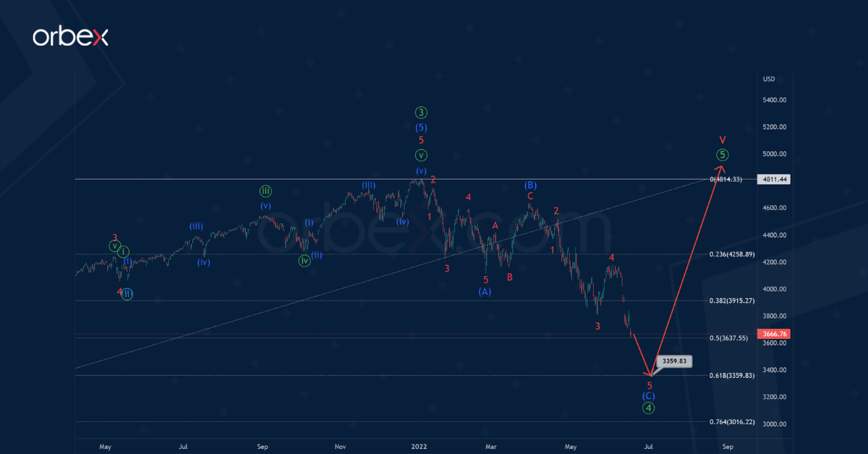868x454 pixels.
Task: Select the green circled 4 wave label
Action: 650,408
